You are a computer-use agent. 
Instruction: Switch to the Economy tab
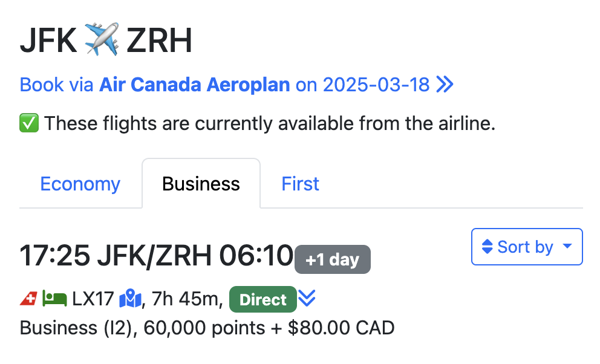pos(80,184)
